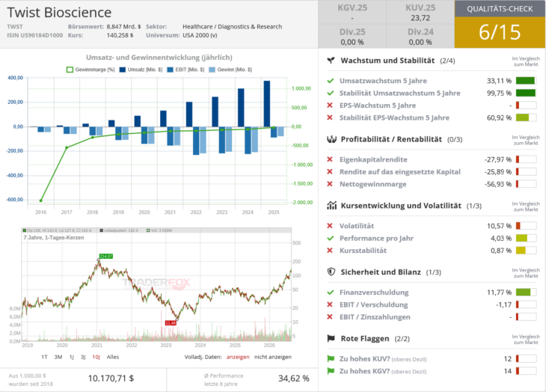546x392 pixels.
Task: Click the Qualitäts-Check 6/15 score box
Action: pyautogui.click(x=500, y=32)
